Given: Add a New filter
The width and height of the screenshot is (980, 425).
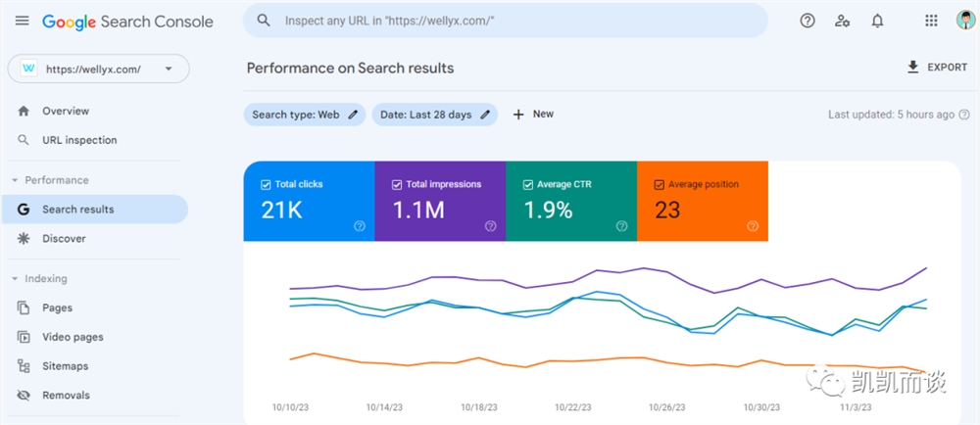Looking at the screenshot, I should (533, 115).
